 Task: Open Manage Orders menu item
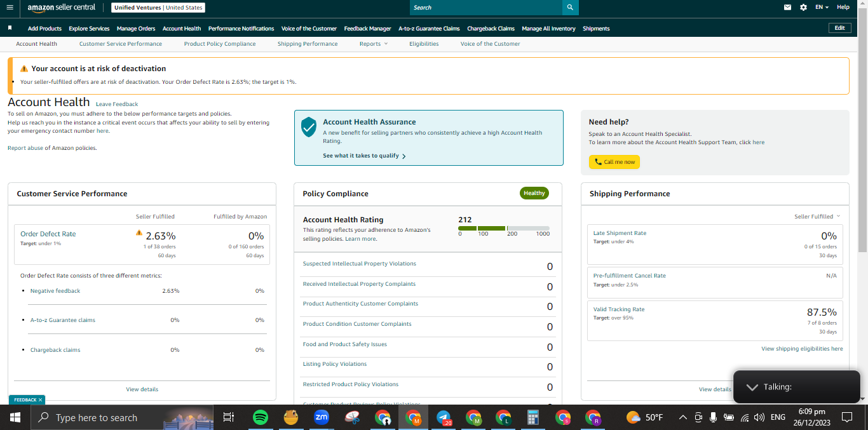[136, 29]
